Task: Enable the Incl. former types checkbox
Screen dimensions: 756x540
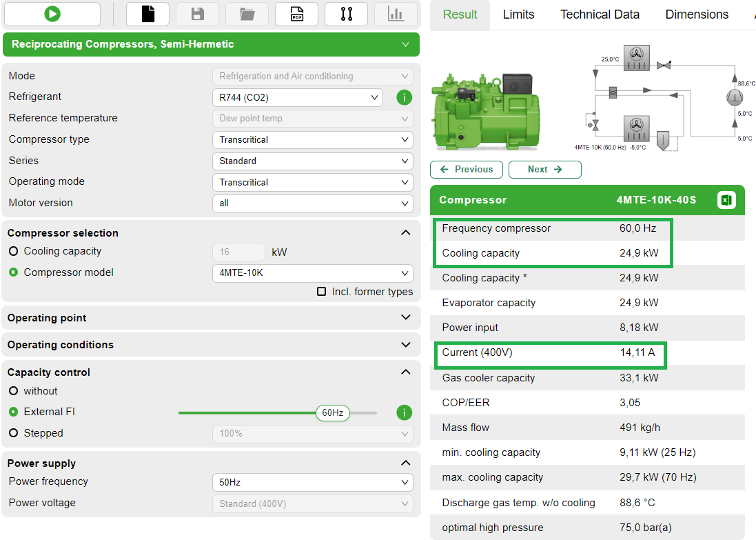Action: click(321, 291)
